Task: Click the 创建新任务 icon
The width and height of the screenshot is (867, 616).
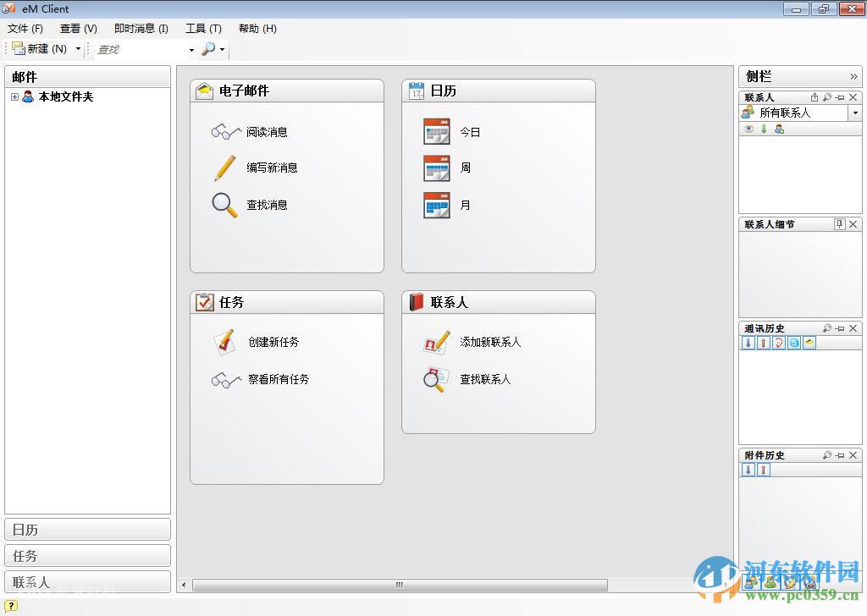Action: 223,342
